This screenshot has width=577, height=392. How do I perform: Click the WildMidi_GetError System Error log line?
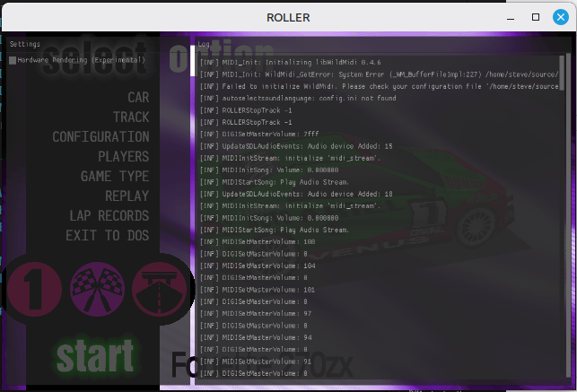point(379,74)
